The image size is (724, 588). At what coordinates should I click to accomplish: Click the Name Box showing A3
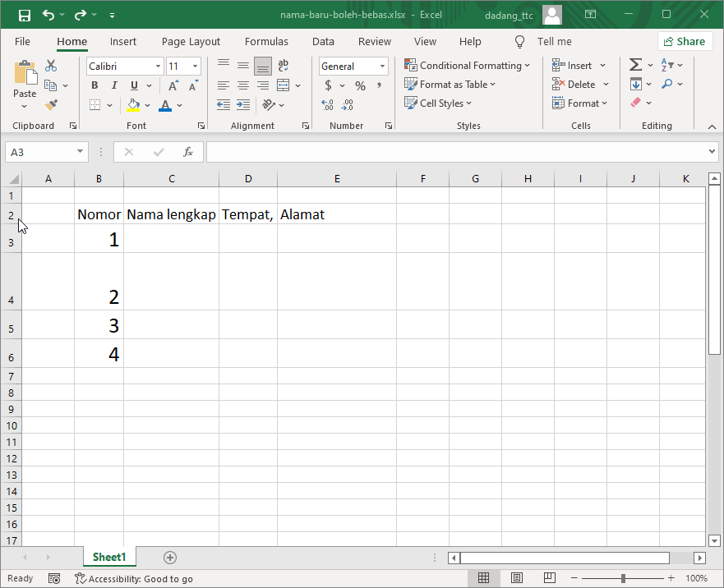pyautogui.click(x=39, y=152)
